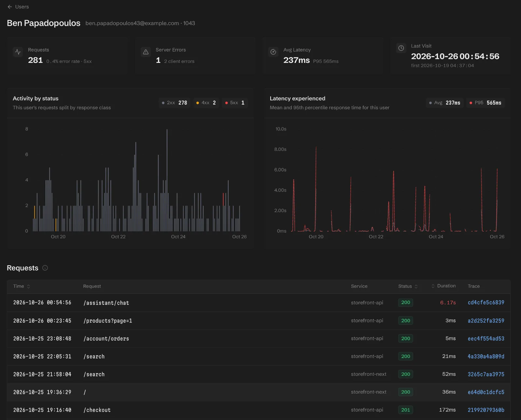Open trace 21992079360b
Viewport: 521px width, 420px height.
coord(486,410)
